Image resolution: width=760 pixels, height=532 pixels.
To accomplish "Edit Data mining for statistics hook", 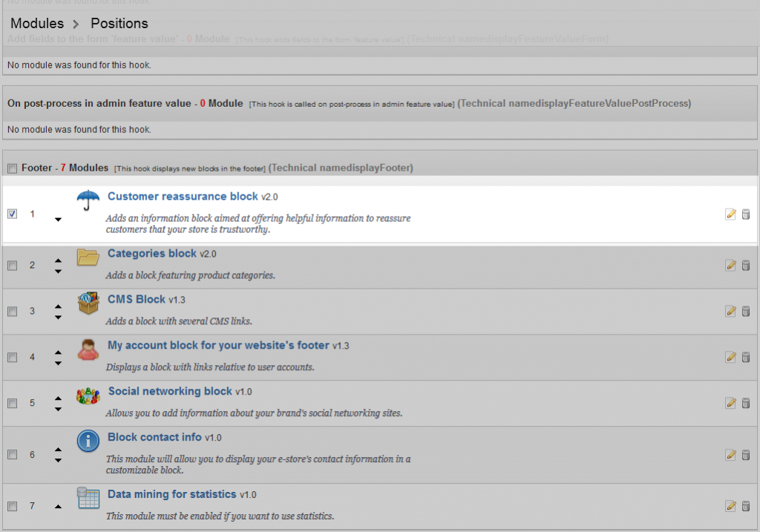I will pos(730,506).
